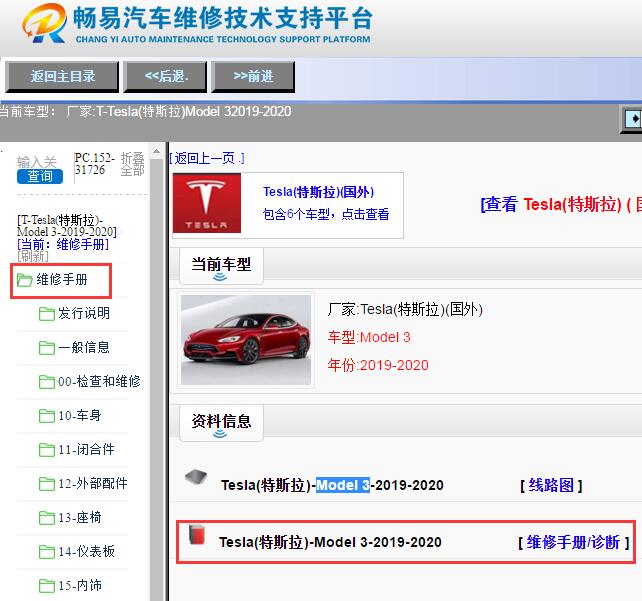Viewport: 642px width, 601px height.
Task: Click the 14-仪表板 folder icon
Action: [x=47, y=552]
